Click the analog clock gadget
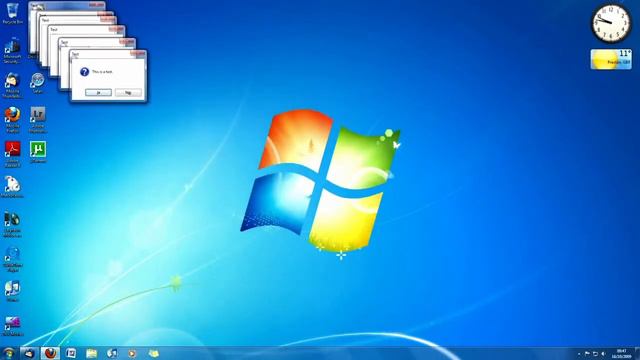 (611, 24)
